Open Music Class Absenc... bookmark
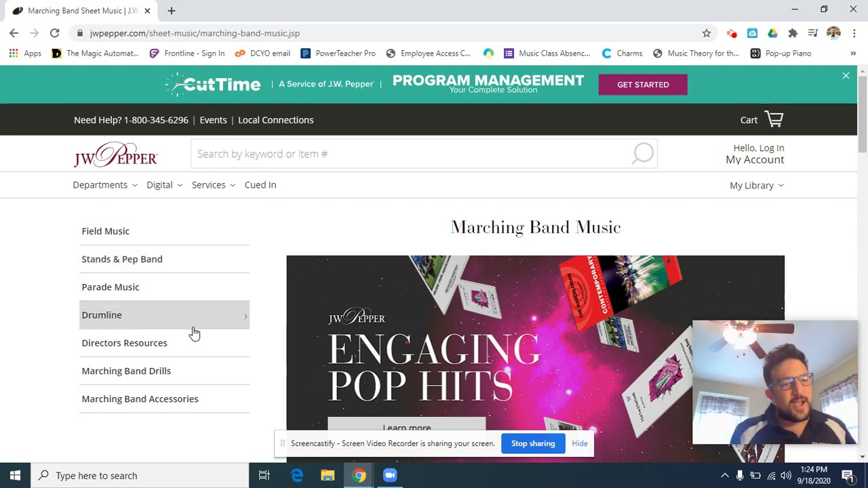This screenshot has height=488, width=868. click(547, 53)
